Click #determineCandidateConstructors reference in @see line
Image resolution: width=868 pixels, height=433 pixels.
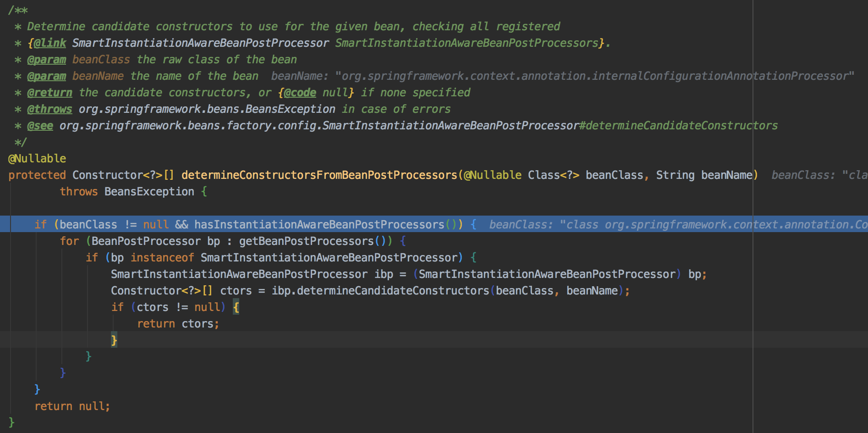coord(679,126)
